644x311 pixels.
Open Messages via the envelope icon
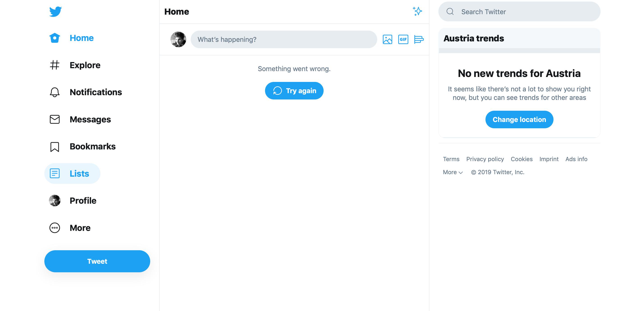tap(55, 119)
